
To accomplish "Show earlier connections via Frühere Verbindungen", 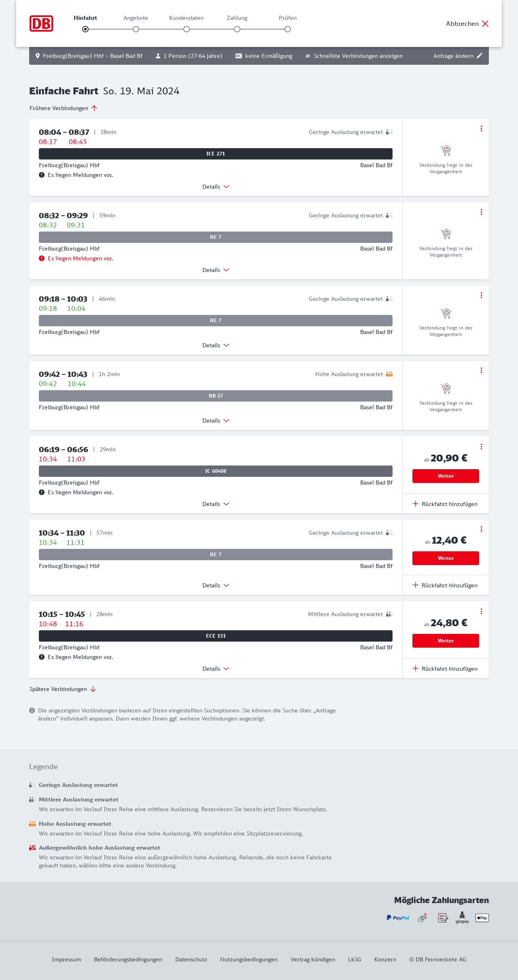I will [64, 108].
